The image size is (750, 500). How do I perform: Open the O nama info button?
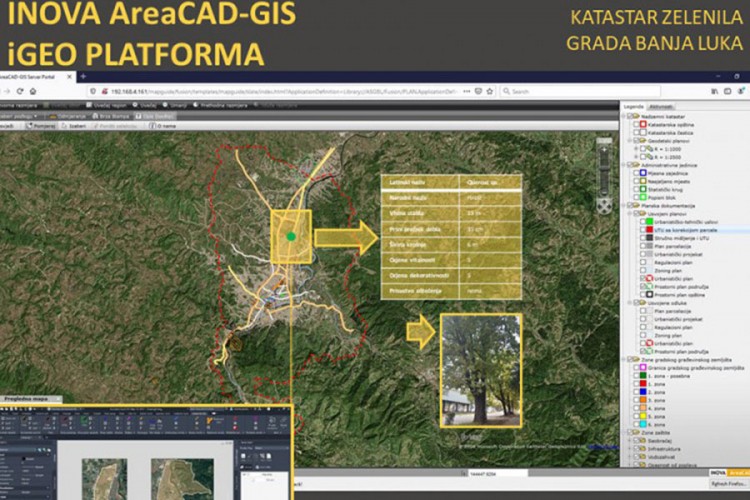(163, 126)
